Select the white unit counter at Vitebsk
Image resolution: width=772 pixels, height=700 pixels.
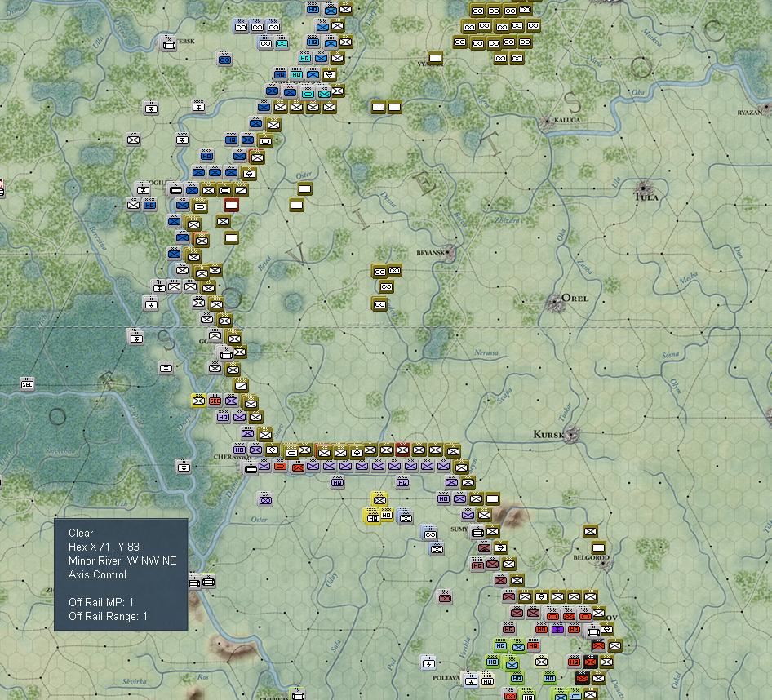169,45
